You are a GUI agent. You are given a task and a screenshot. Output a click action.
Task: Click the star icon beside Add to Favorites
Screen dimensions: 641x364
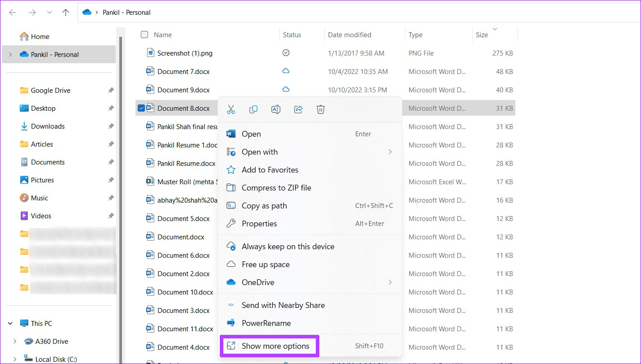231,170
